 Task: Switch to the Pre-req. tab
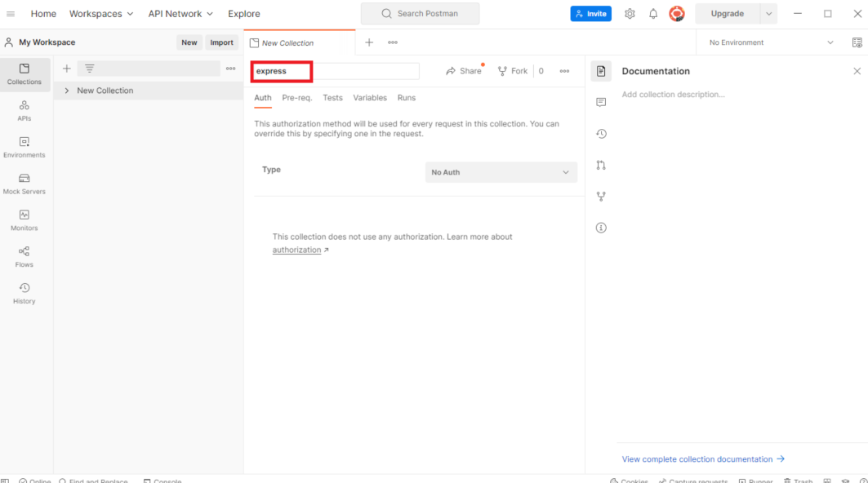coord(296,98)
